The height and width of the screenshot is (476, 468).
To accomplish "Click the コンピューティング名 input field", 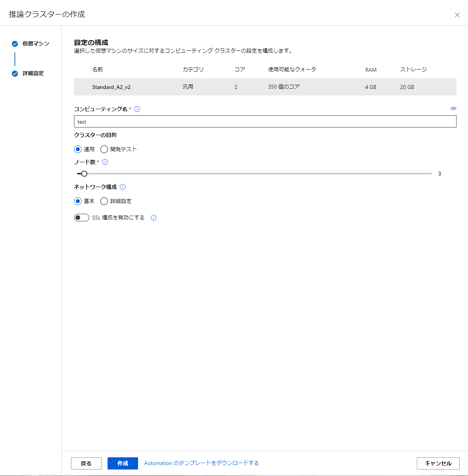I will 265,122.
